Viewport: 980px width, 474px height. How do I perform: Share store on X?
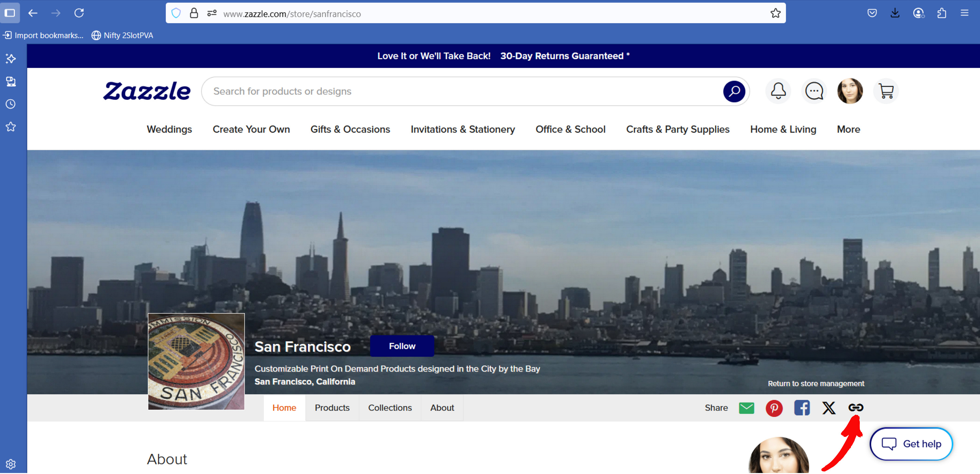829,408
